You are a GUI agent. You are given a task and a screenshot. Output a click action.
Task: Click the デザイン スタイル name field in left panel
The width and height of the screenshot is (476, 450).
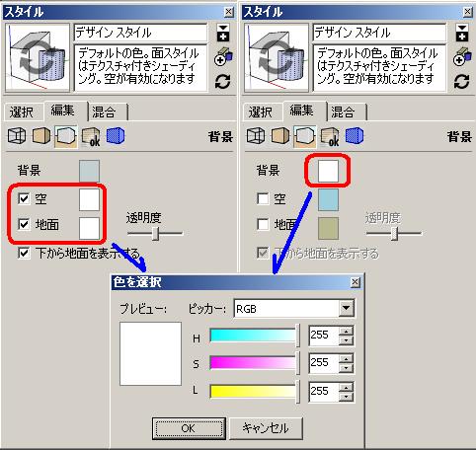140,33
